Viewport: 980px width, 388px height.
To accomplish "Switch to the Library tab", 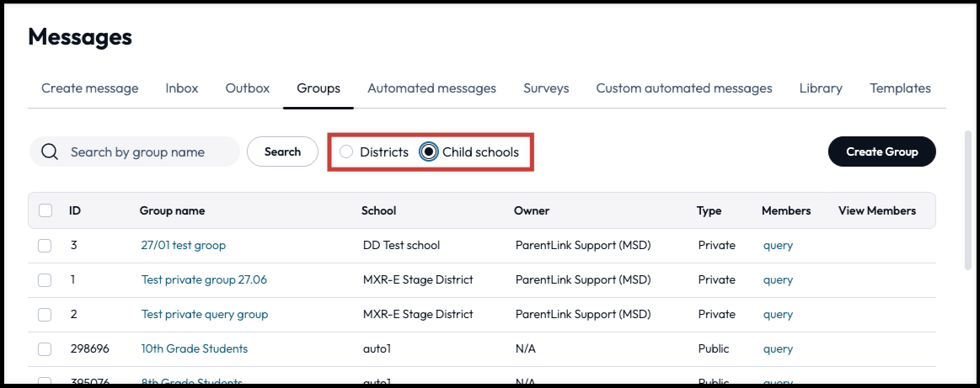I will [x=821, y=88].
